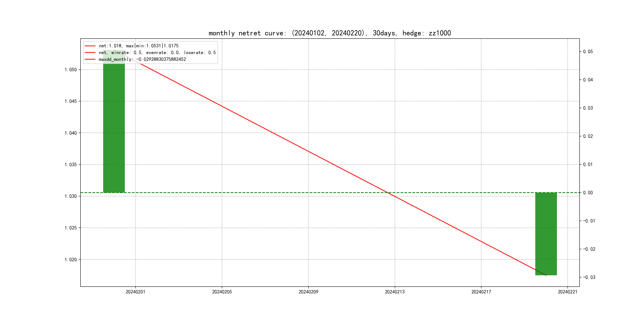Click x-axis tick label 20240209
Screen dimensions: 644x322
click(308, 292)
